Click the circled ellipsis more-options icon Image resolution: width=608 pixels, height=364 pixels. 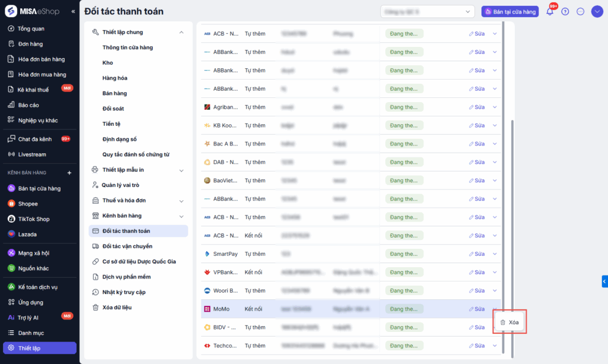[x=581, y=11]
